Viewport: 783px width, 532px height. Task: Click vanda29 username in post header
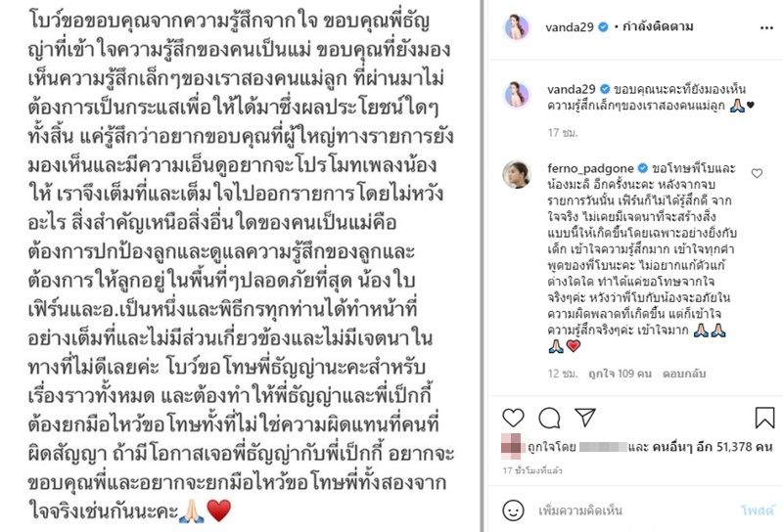coord(570,27)
